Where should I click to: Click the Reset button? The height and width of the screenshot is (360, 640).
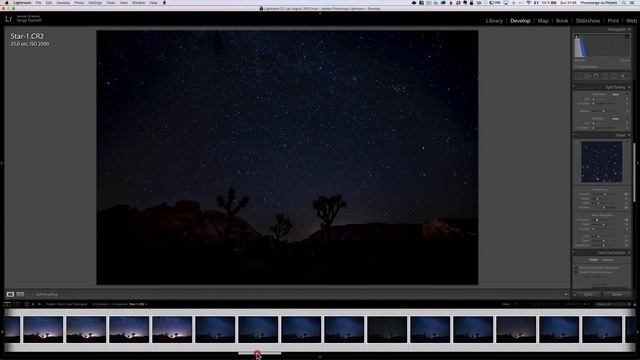point(617,294)
